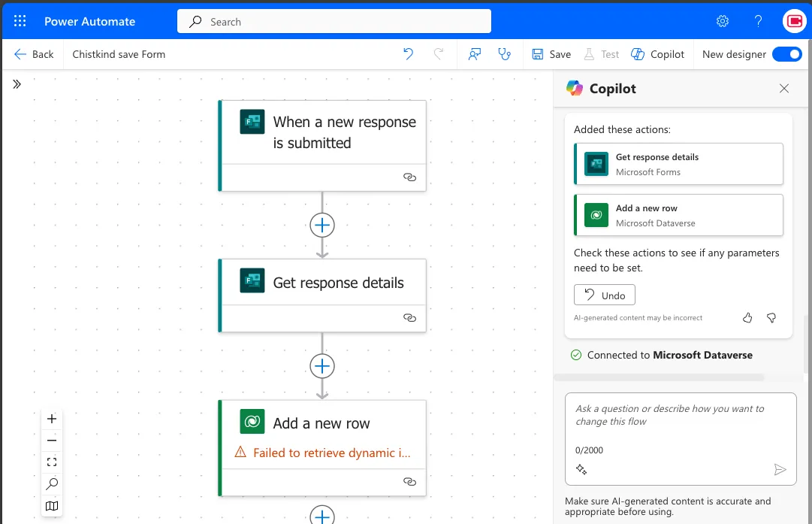Screen dimensions: 812x524
Task: Expand the left collapsed side panel
Action: pos(17,84)
